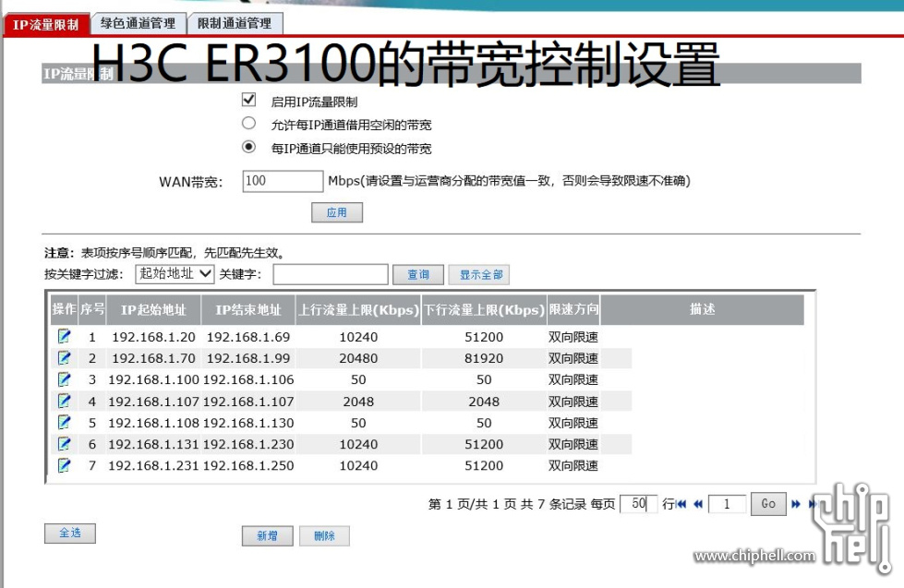Click 双向限速 in row 7
This screenshot has height=588, width=904.
click(573, 465)
